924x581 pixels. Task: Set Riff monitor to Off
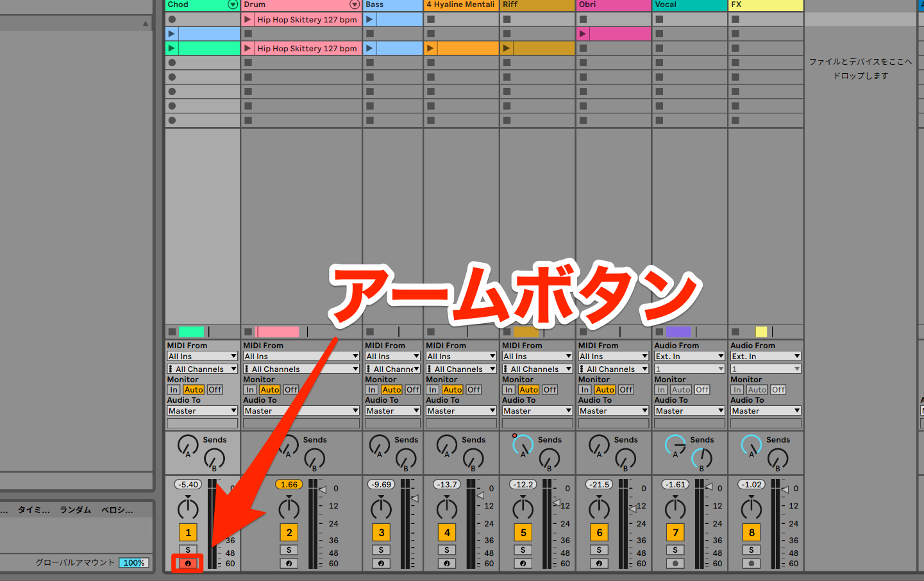pos(550,390)
